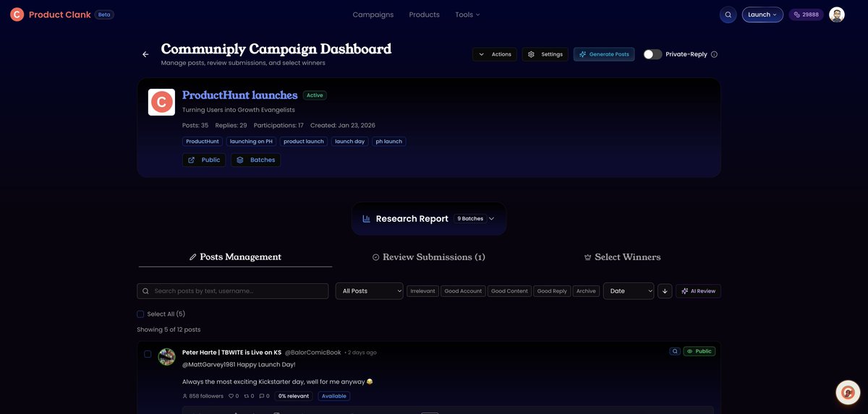Focus the Search posts by text input
The height and width of the screenshot is (414, 868).
click(233, 291)
